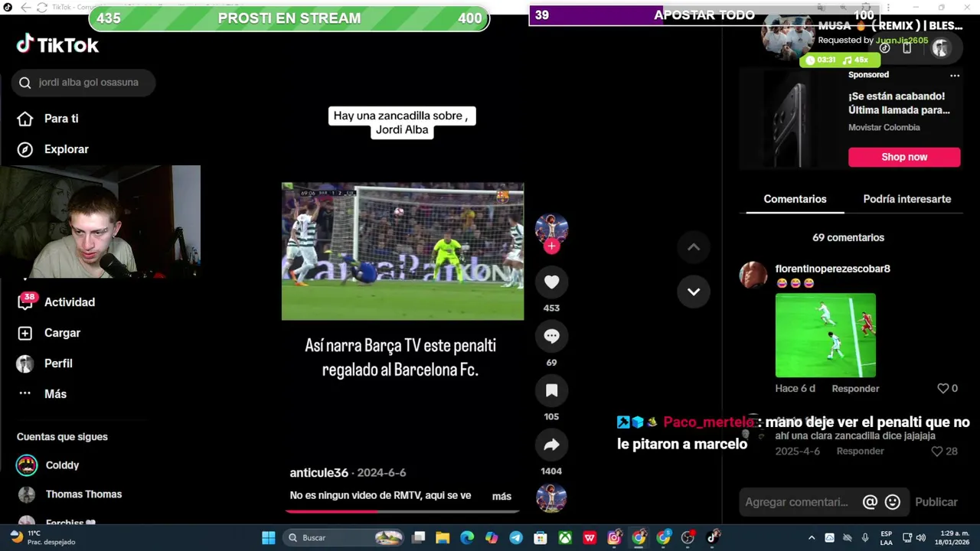Click the video player frame
Image resolution: width=980 pixels, height=551 pixels.
pos(403,251)
